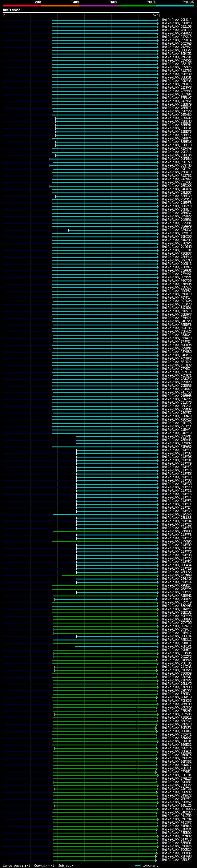
Task: Open hit UniRef100_Q84TL2
Action: pyautogui.click(x=177, y=30)
